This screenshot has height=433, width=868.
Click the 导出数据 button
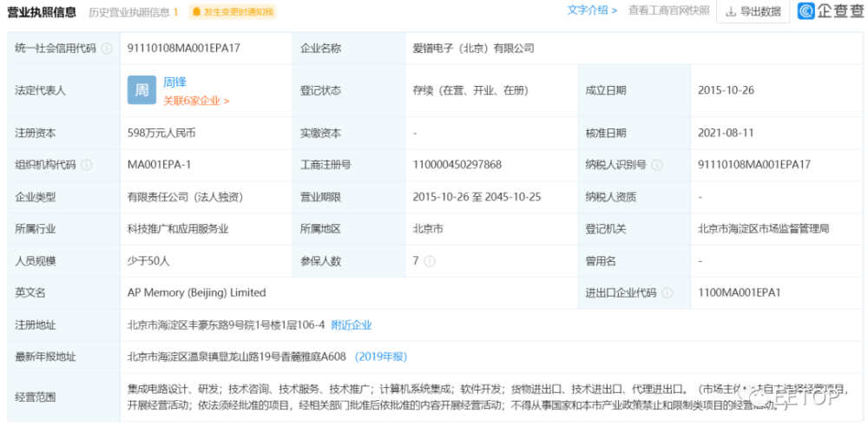pos(753,11)
